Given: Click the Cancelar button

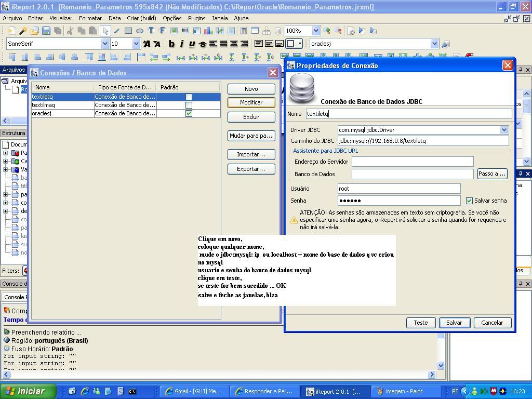Looking at the screenshot, I should (493, 323).
